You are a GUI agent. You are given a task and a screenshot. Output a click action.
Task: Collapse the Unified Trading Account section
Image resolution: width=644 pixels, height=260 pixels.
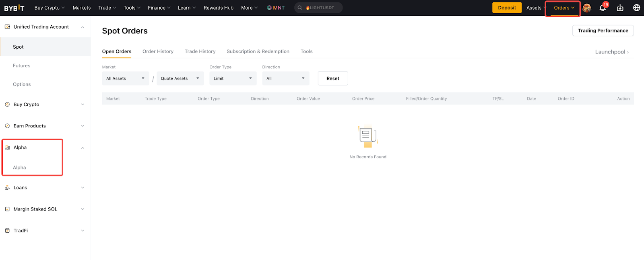(83, 27)
